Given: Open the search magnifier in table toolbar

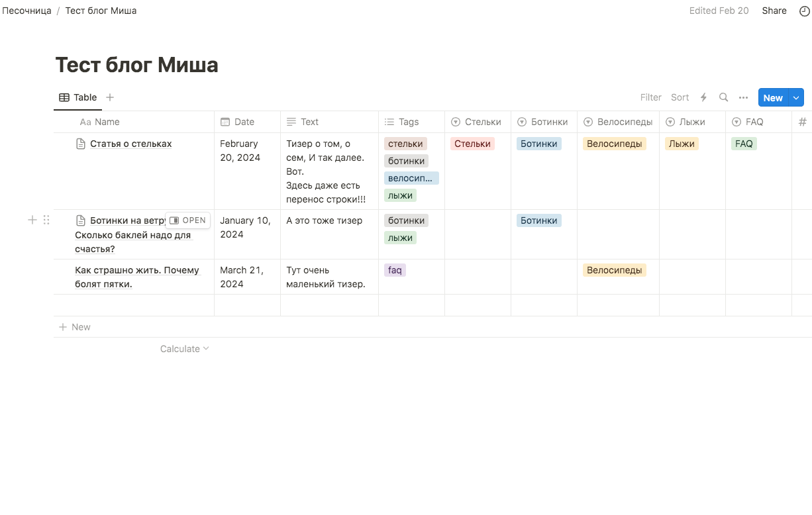Looking at the screenshot, I should [723, 97].
